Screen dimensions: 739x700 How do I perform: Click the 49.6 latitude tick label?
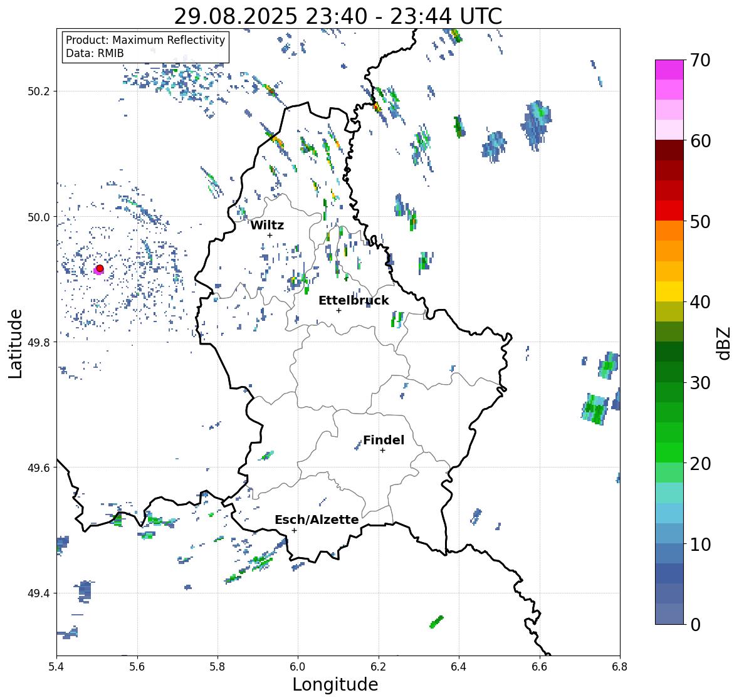(x=39, y=468)
